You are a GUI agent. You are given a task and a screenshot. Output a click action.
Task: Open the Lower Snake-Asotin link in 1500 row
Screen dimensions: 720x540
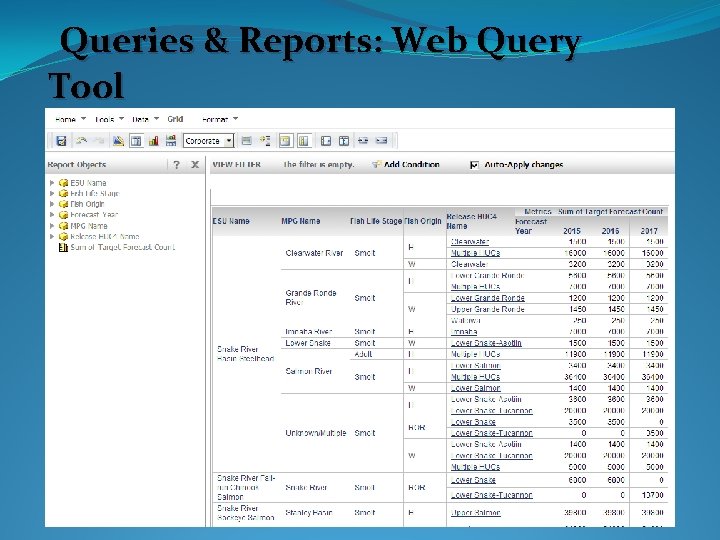click(x=486, y=343)
